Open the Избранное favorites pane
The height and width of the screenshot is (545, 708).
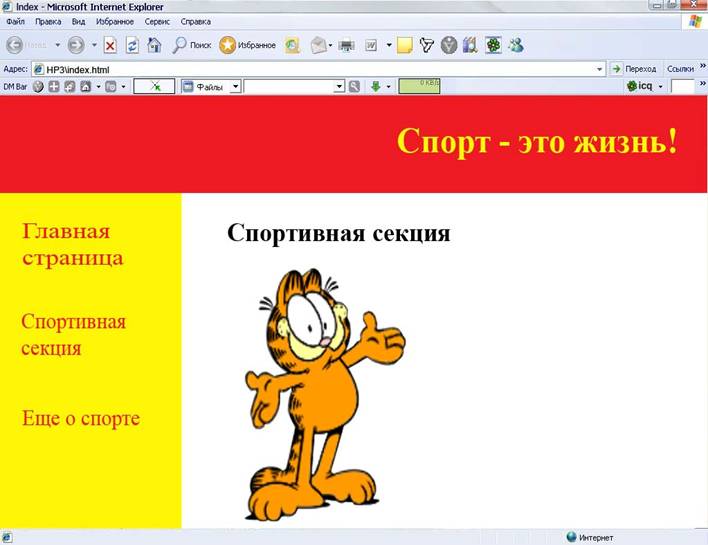[247, 45]
